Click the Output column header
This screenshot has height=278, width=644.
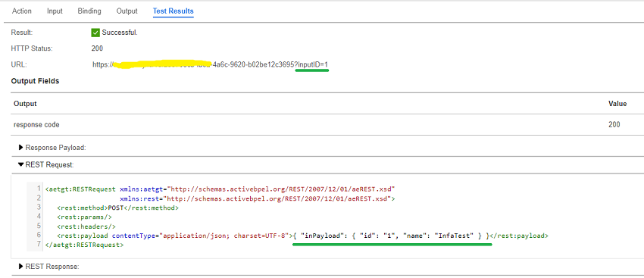tap(25, 104)
